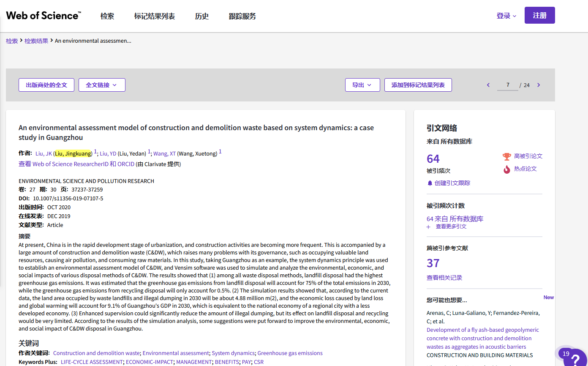
Task: Open author link Liu, JK
Action: [44, 153]
